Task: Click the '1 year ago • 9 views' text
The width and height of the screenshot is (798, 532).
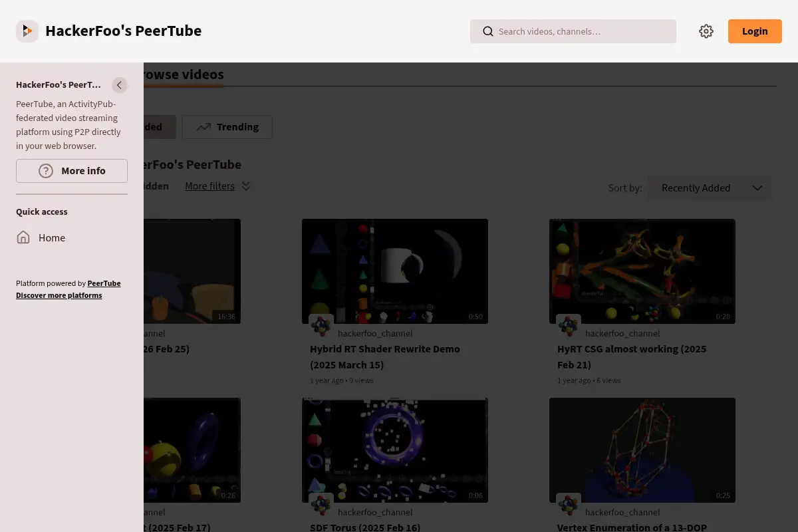Action: click(342, 380)
